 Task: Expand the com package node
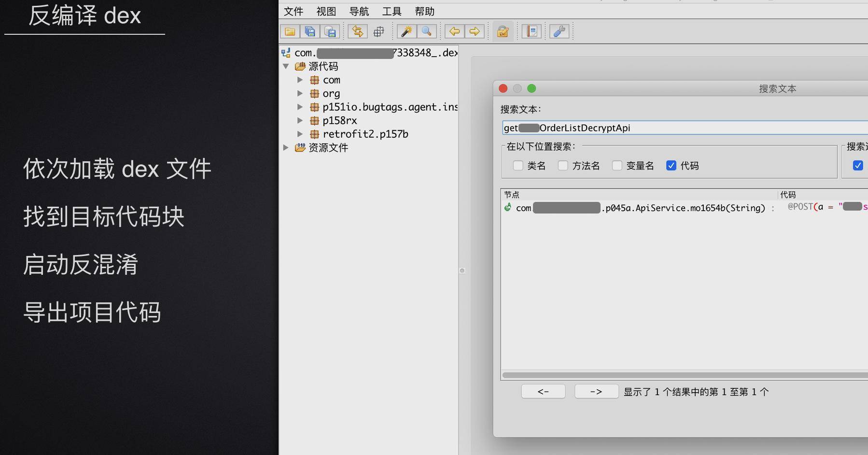pos(300,80)
